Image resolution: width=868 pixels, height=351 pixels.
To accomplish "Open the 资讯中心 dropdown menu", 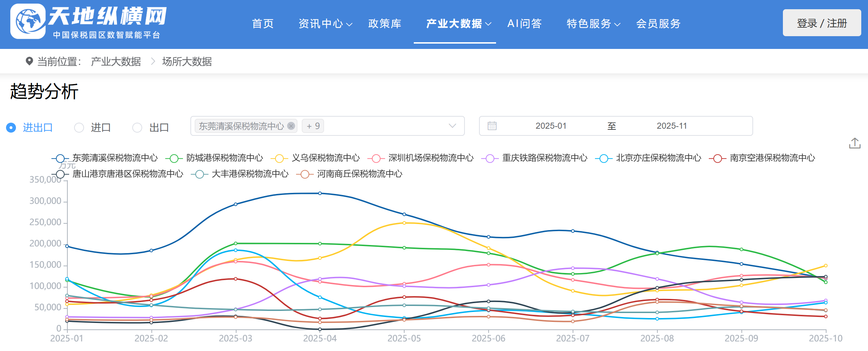I will [325, 24].
